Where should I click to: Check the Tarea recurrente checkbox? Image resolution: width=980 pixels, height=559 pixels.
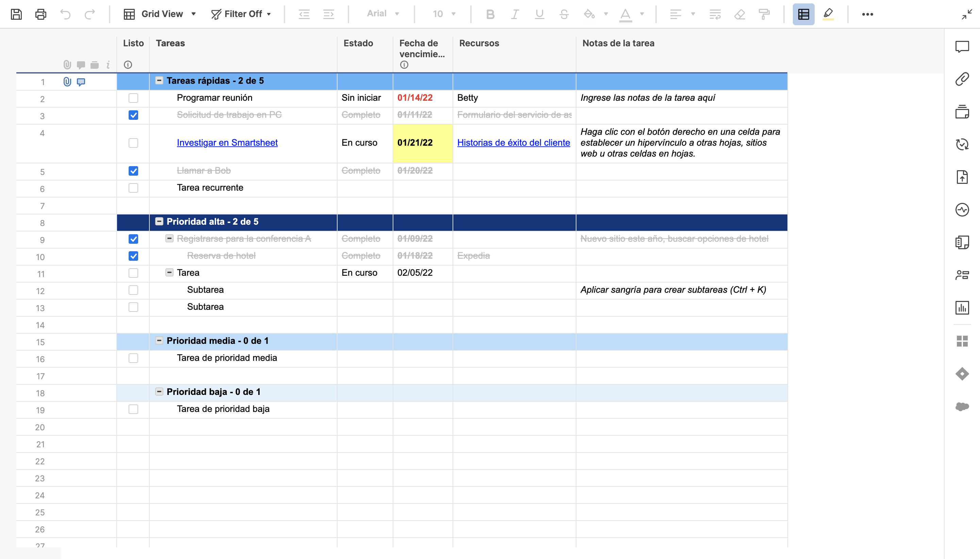coord(133,188)
